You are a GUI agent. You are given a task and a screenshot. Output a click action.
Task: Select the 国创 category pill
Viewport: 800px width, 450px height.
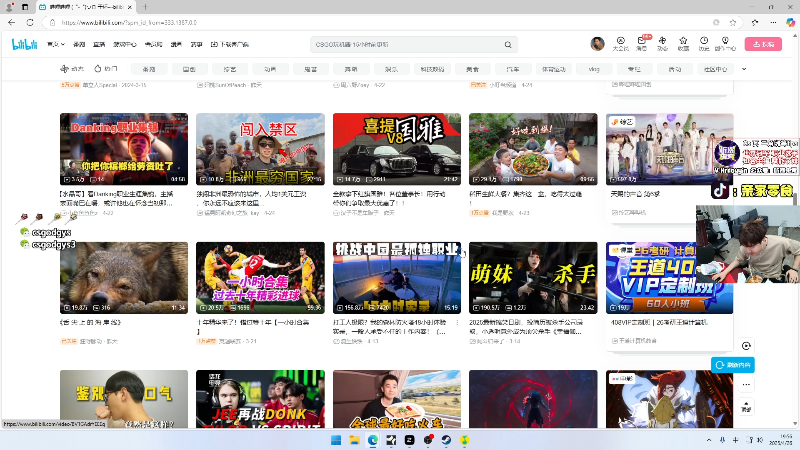[189, 69]
